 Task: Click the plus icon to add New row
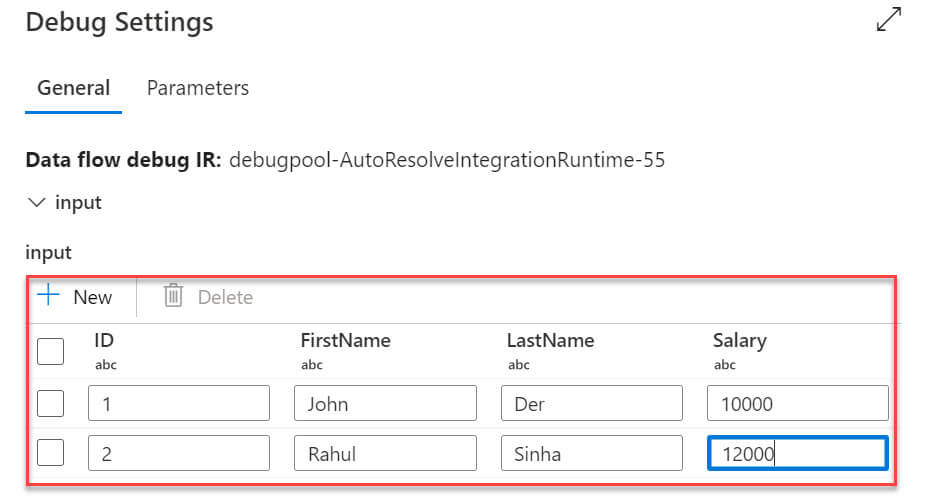[48, 296]
